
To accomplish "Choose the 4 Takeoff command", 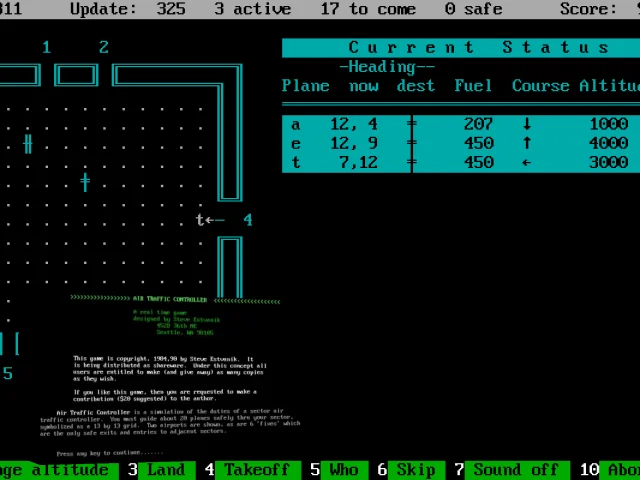I will [x=253, y=470].
